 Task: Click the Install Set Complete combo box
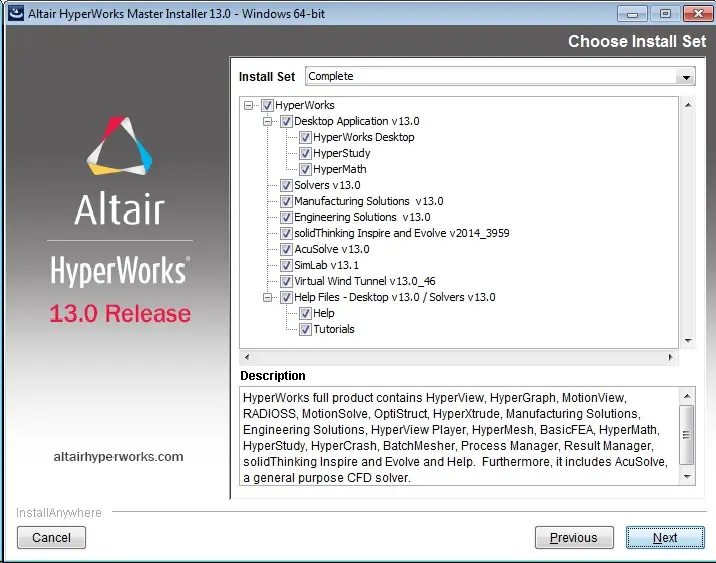point(500,76)
